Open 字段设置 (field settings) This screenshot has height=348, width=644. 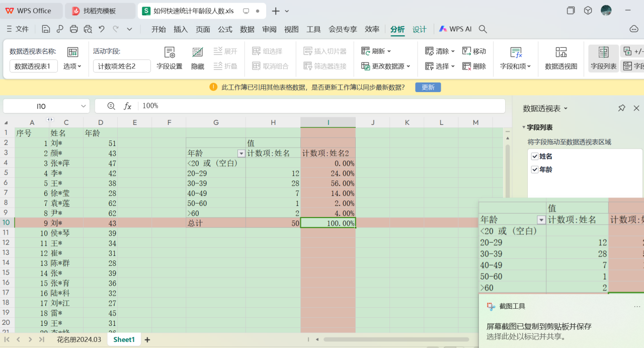pyautogui.click(x=170, y=58)
